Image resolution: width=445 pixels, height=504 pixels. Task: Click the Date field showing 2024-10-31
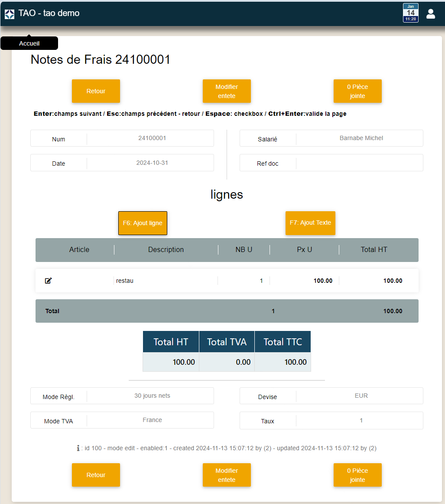(x=152, y=163)
